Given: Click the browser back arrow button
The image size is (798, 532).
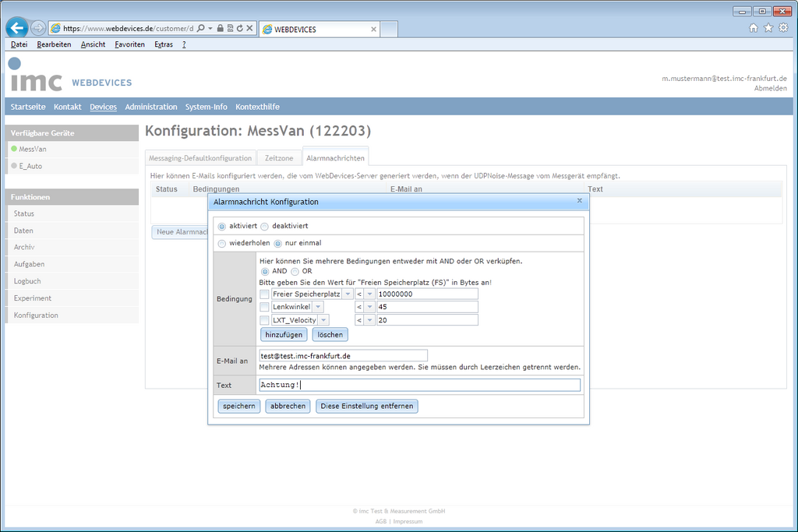Looking at the screenshot, I should [x=16, y=27].
